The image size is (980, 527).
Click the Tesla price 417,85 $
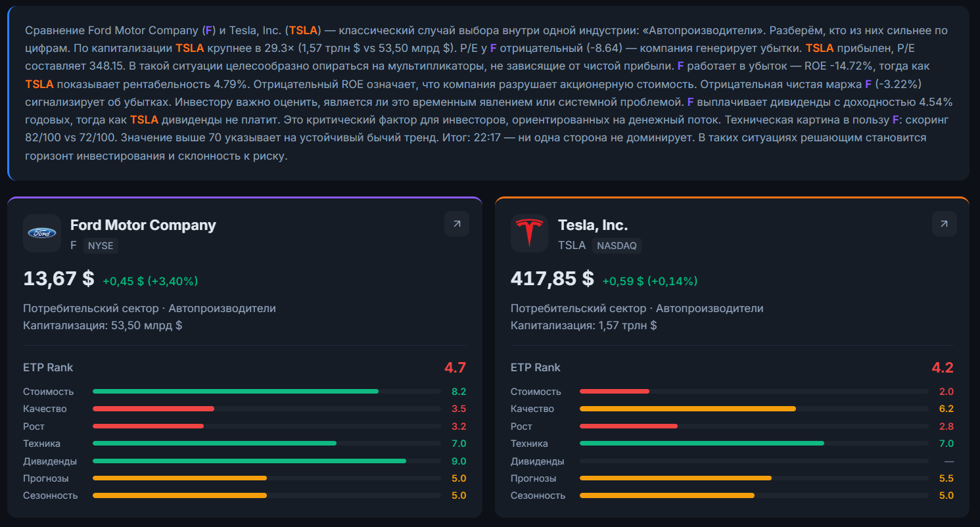(552, 279)
